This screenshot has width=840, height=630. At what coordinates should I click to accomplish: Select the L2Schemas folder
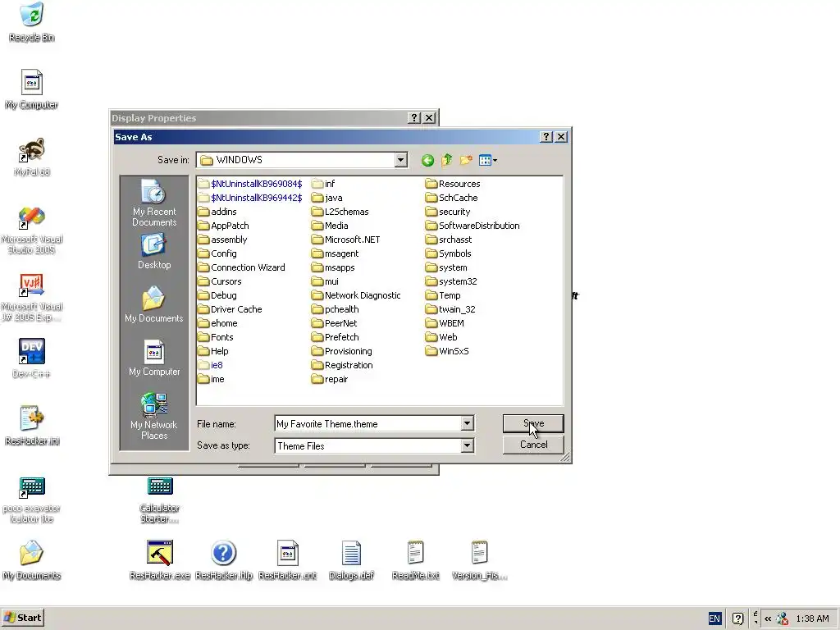point(340,212)
